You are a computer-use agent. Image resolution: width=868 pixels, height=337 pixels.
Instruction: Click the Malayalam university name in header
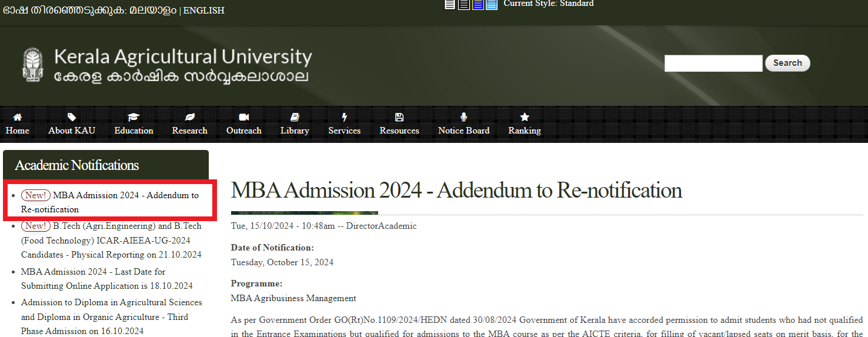(181, 77)
